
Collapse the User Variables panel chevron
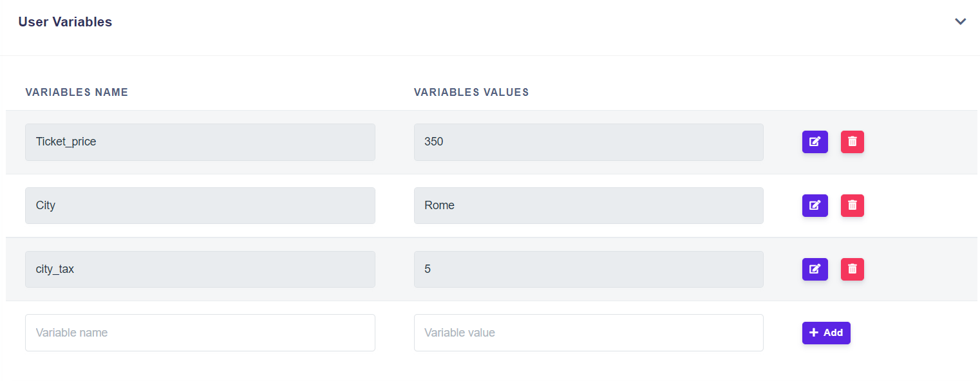coord(960,22)
